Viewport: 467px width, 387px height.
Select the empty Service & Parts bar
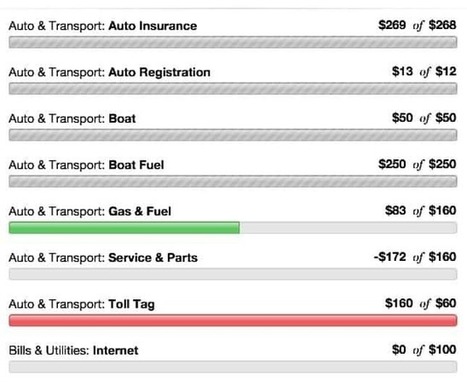[x=233, y=274]
